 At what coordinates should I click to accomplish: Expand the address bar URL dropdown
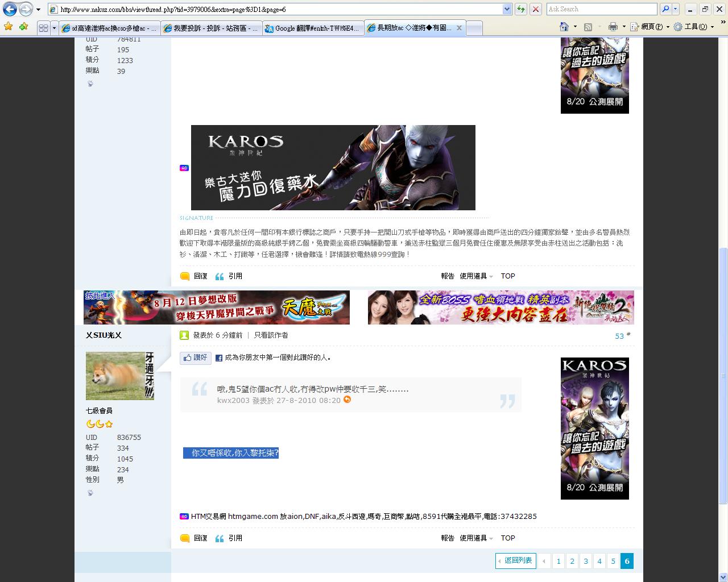click(507, 9)
